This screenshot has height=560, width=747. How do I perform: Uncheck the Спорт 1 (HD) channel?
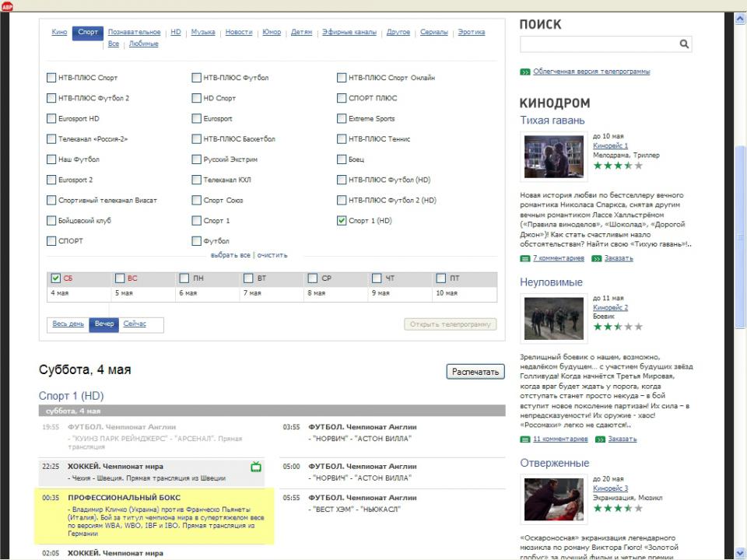(x=342, y=221)
